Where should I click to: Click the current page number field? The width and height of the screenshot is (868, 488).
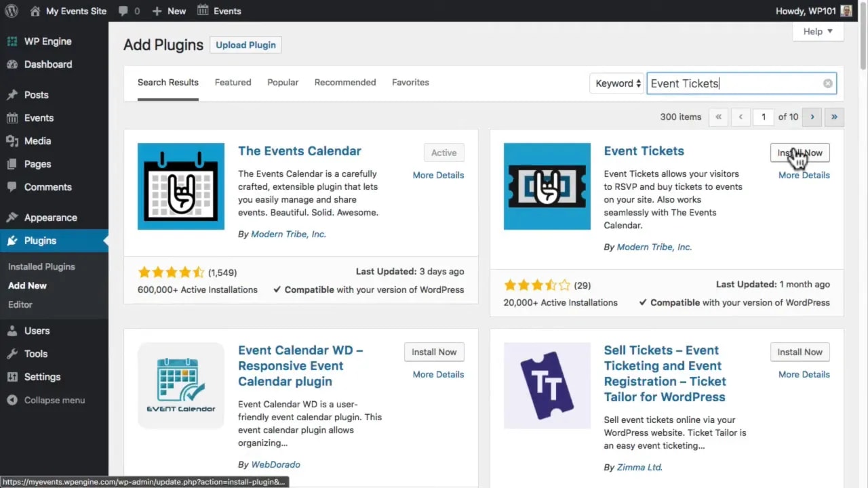764,117
